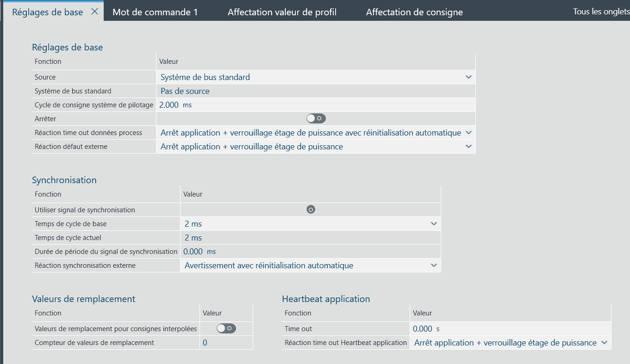Enable Utiliser signal de synchronisation
Image resolution: width=630 pixels, height=364 pixels.
(311, 210)
